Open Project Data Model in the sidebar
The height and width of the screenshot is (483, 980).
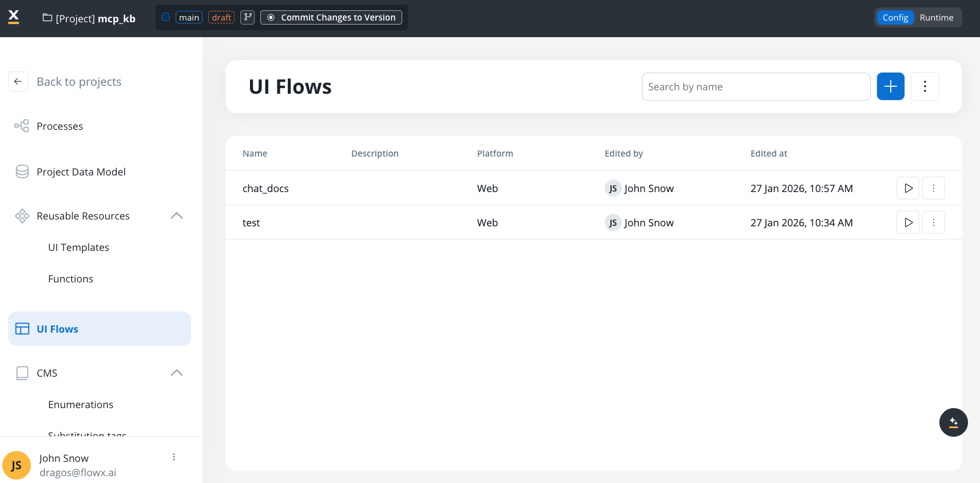(x=81, y=171)
